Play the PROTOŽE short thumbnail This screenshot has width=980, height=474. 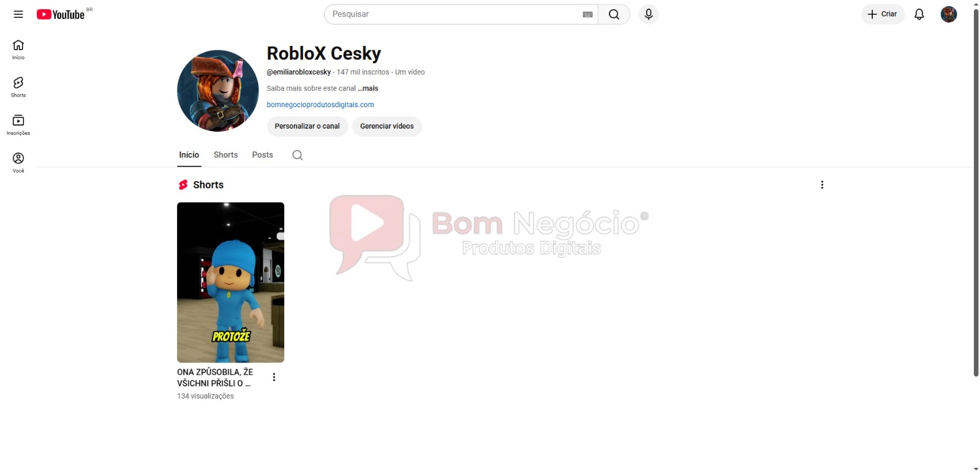230,282
